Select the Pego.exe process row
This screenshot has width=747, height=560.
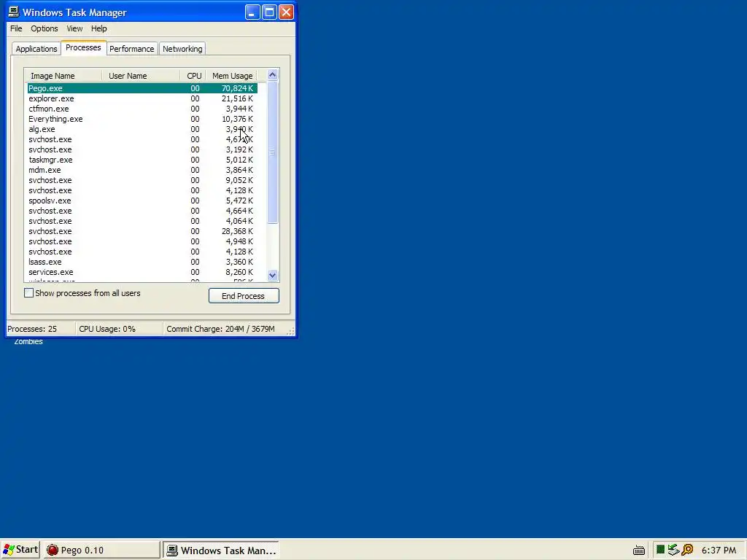click(142, 88)
